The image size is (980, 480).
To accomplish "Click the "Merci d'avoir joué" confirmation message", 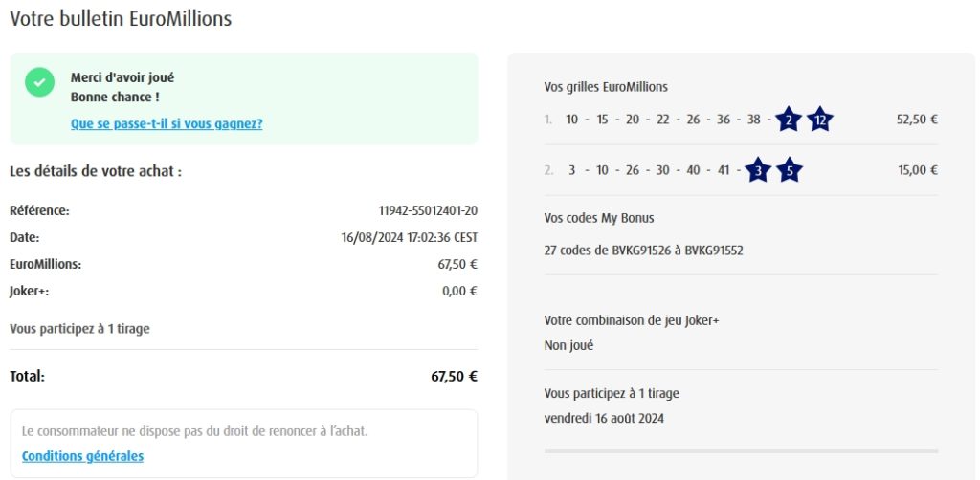I will (x=122, y=77).
